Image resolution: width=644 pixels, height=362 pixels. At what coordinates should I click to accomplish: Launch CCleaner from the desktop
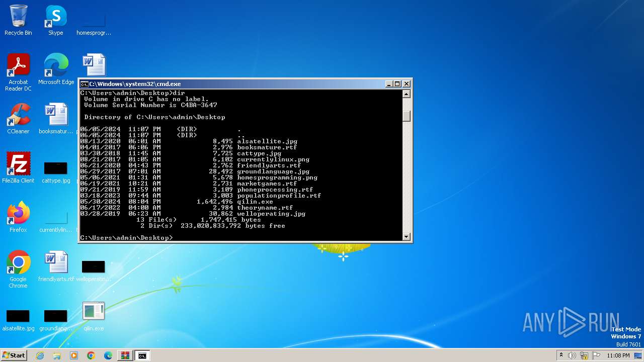point(18,119)
